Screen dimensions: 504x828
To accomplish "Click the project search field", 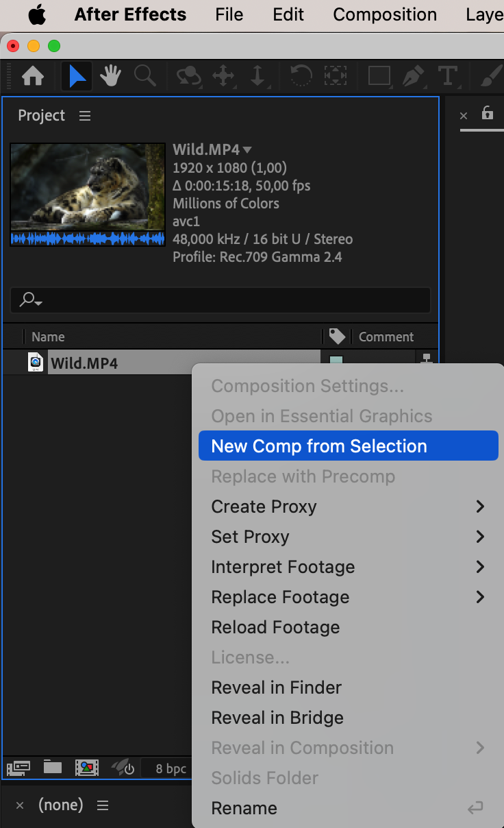I will coord(220,300).
